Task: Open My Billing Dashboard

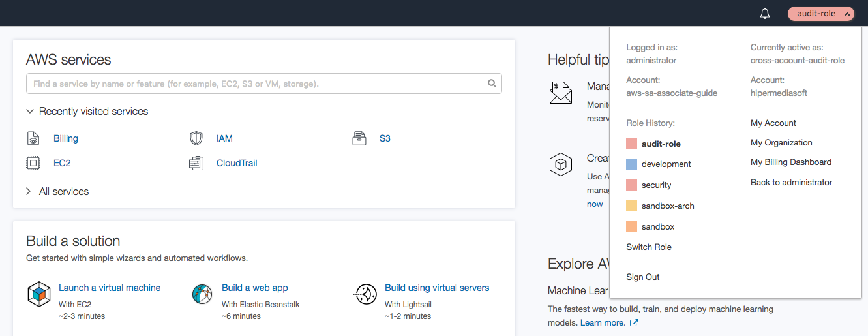Action: [791, 162]
